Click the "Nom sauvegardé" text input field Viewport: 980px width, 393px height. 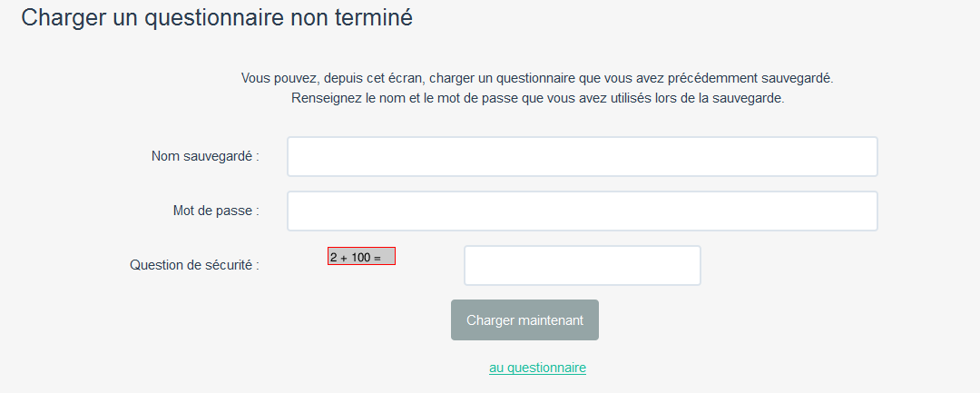(582, 156)
